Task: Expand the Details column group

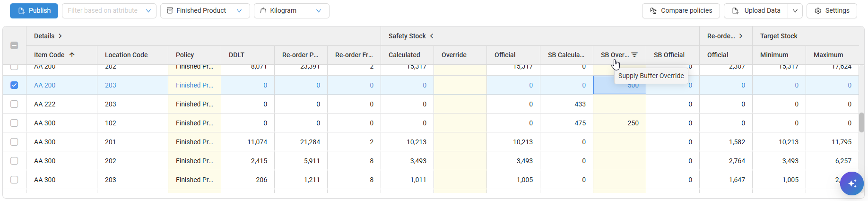Action: [x=60, y=36]
